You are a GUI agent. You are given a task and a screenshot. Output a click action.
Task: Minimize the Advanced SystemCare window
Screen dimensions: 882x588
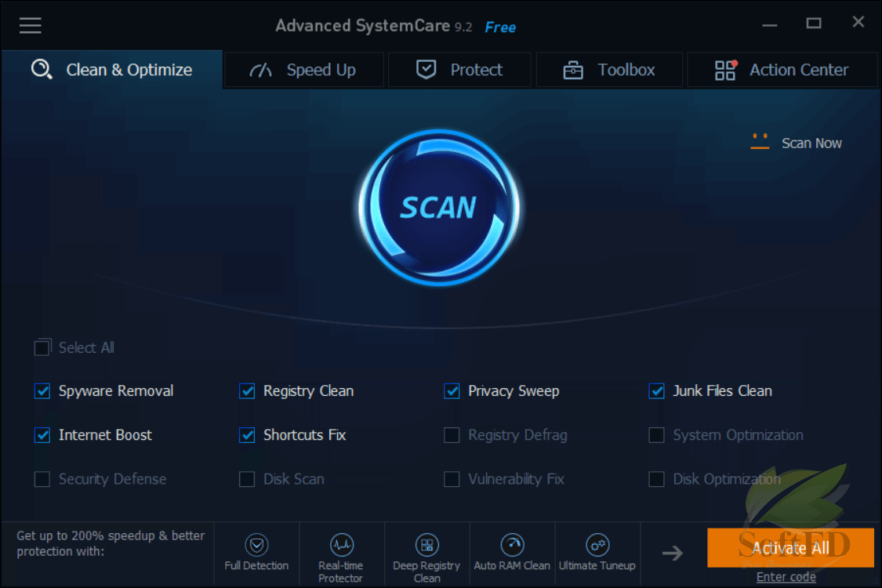770,24
